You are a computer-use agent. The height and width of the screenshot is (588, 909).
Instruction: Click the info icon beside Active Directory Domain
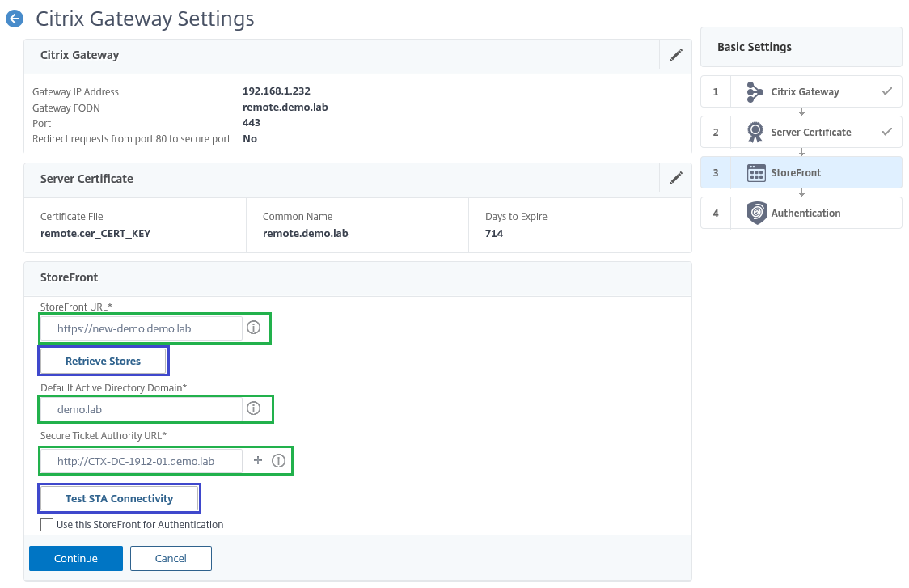click(x=253, y=408)
